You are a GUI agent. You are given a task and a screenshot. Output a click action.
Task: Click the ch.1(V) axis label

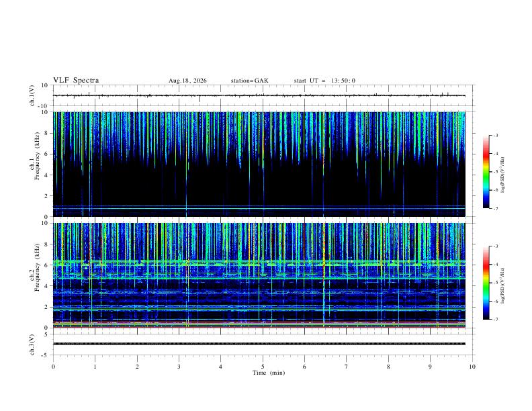pos(32,95)
